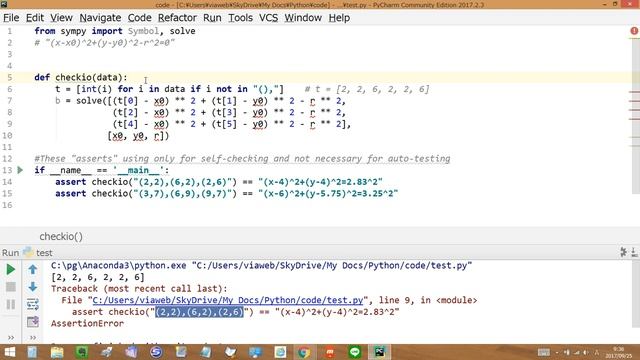Image resolution: width=640 pixels, height=360 pixels.
Task: Click the first assert line of code
Action: (219, 182)
